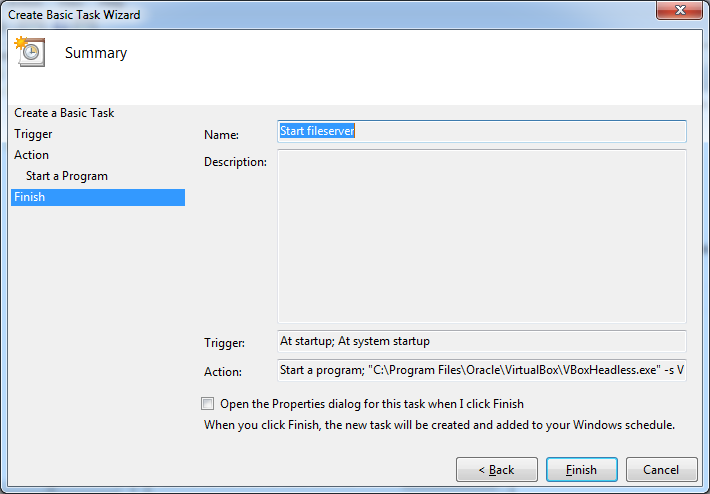This screenshot has width=710, height=494.
Task: Select the 'Start a Program' step
Action: click(x=67, y=176)
